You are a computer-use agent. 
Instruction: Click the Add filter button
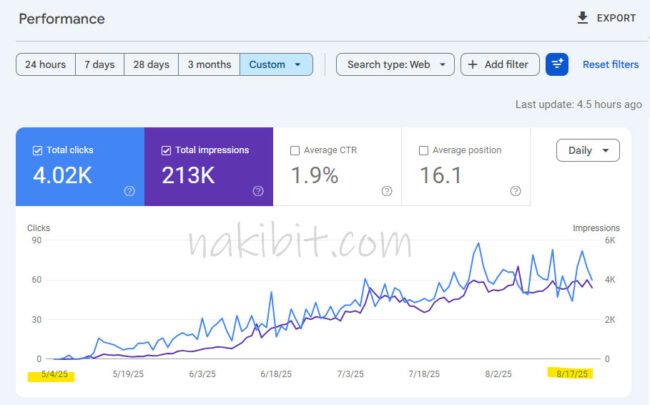pos(500,65)
